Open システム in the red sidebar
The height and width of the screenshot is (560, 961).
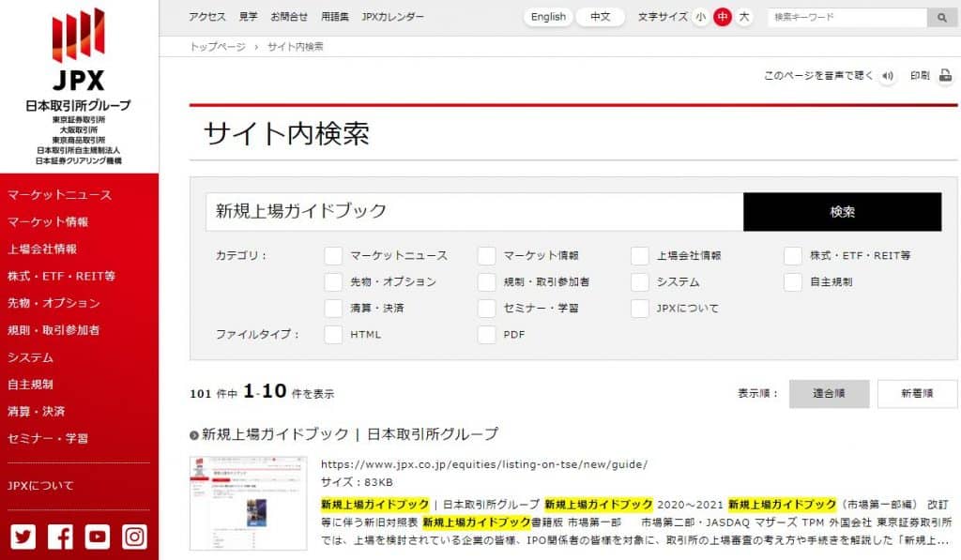31,357
